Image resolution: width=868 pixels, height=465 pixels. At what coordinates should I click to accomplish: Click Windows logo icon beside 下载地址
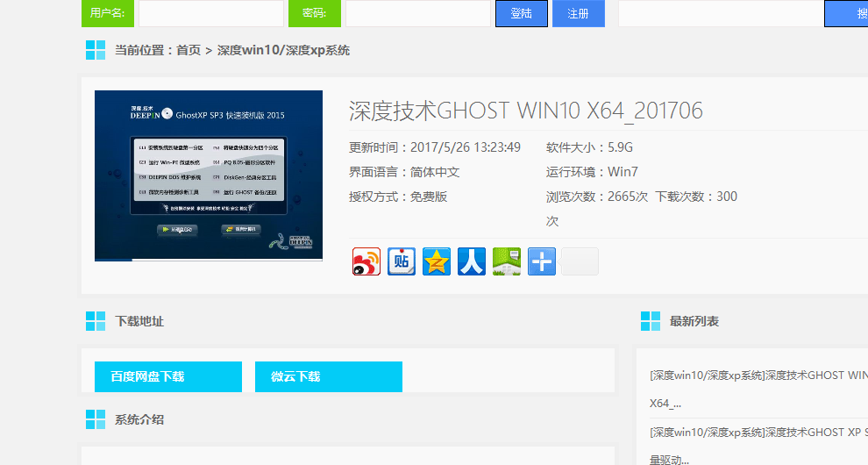pyautogui.click(x=96, y=321)
